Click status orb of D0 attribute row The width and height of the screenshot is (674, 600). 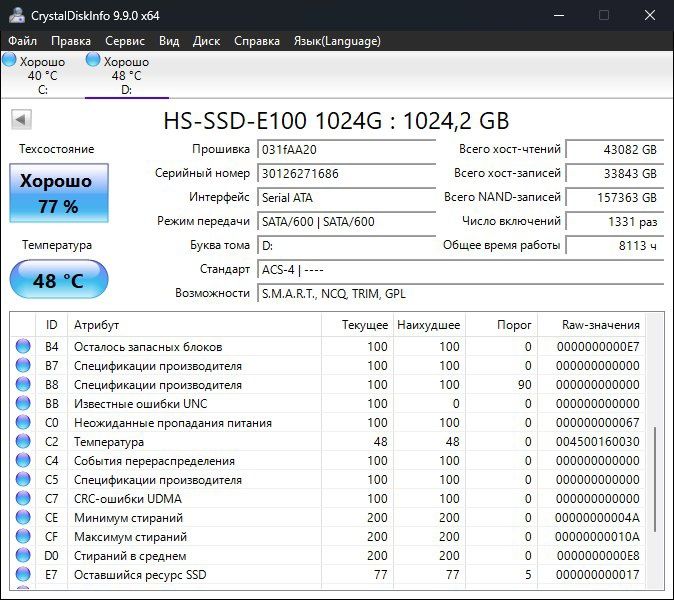tap(23, 555)
